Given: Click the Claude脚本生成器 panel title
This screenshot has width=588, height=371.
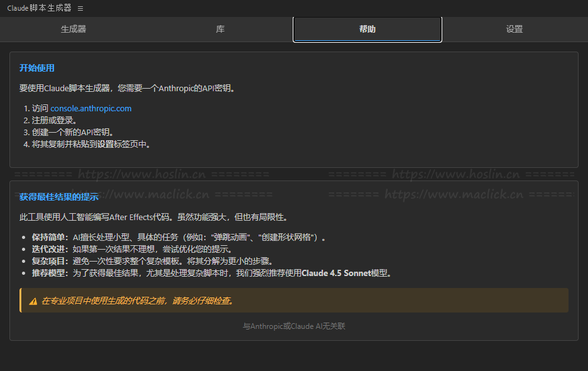Looking at the screenshot, I should click(x=39, y=8).
